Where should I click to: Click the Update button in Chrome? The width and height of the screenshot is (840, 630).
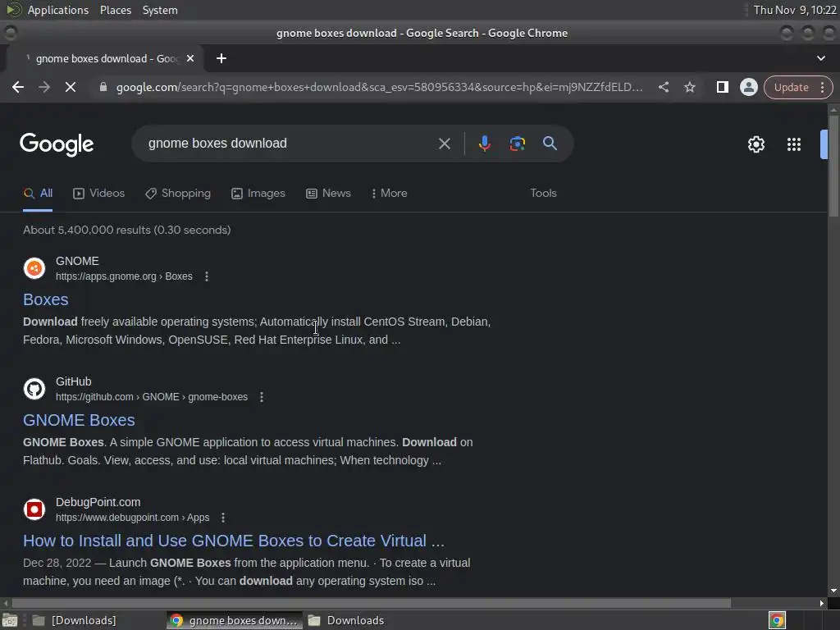pyautogui.click(x=791, y=87)
